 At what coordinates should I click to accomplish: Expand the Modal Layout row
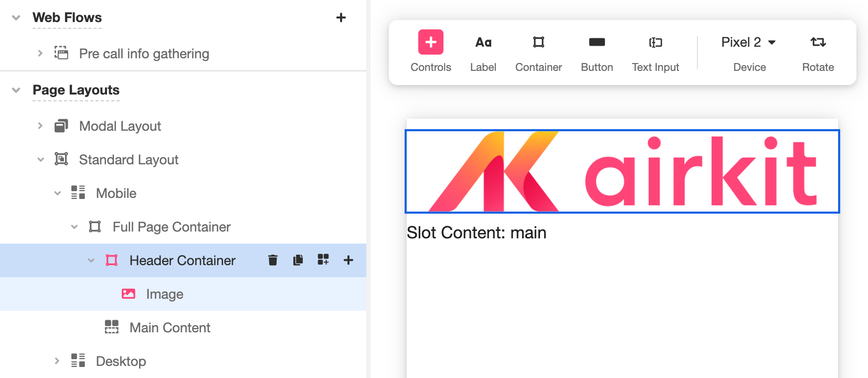[40, 125]
